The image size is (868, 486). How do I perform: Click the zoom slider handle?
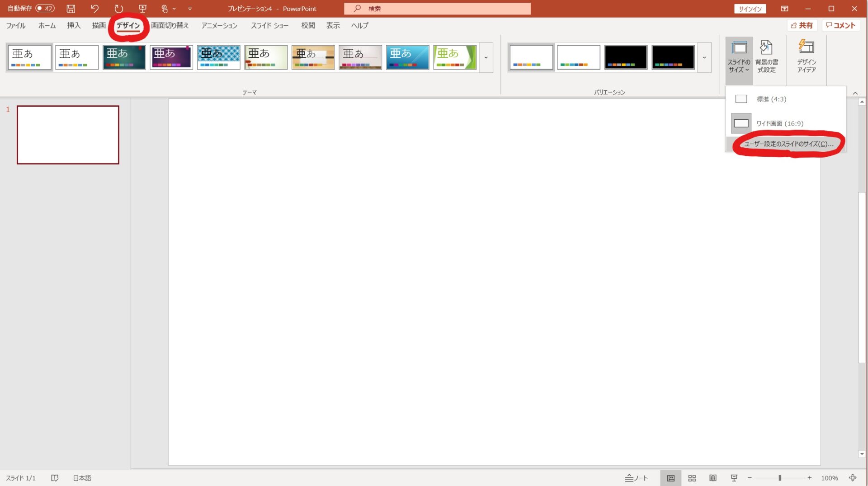point(780,478)
